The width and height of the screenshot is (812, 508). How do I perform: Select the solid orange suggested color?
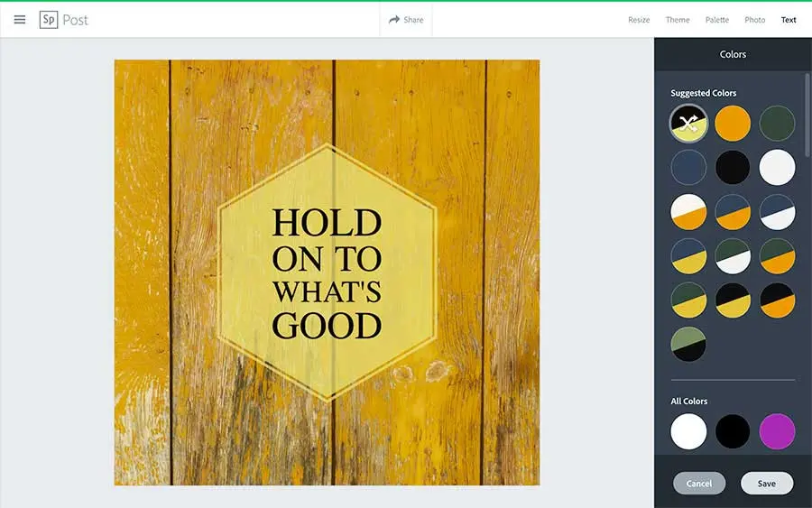pos(733,124)
